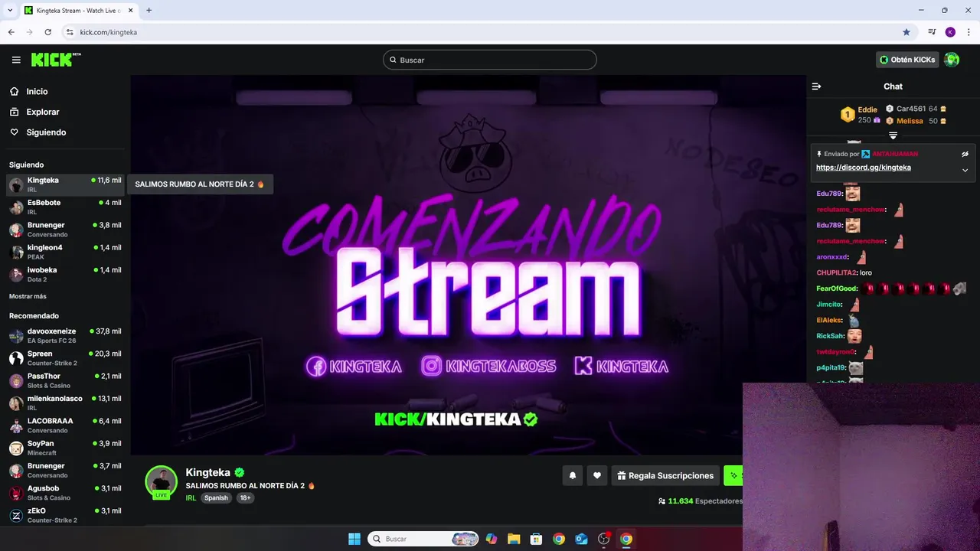
Task: Click the KICK logo
Action: 56,60
